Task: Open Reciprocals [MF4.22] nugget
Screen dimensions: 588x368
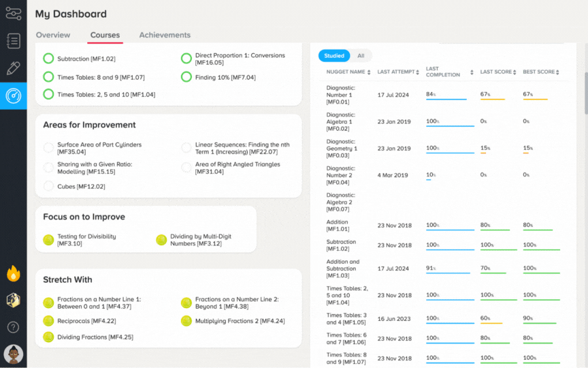Action: [86, 321]
